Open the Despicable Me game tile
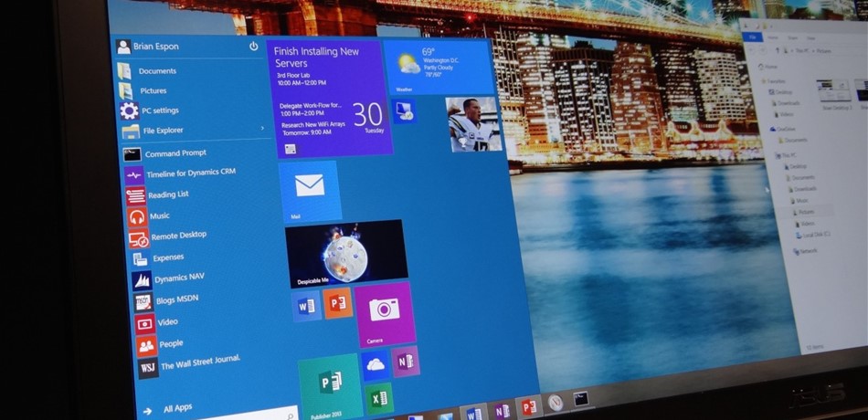The width and height of the screenshot is (868, 420). tap(346, 254)
